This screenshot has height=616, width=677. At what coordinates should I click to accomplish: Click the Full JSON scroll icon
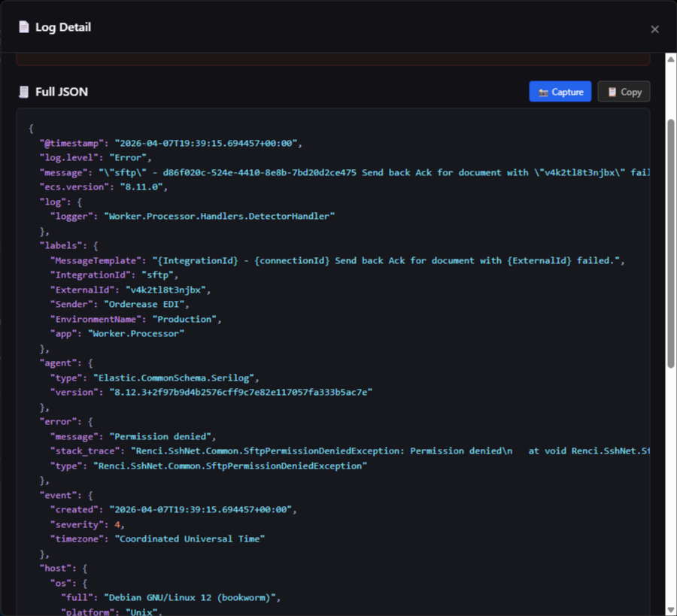click(x=24, y=92)
